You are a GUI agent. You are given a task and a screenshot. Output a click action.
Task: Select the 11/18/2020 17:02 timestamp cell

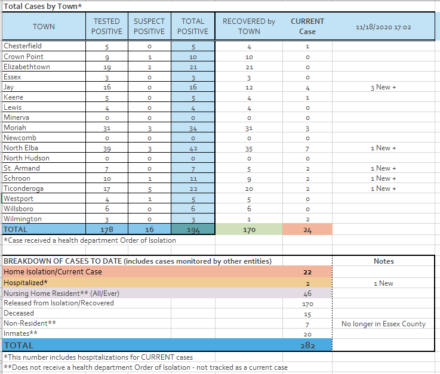(x=383, y=27)
